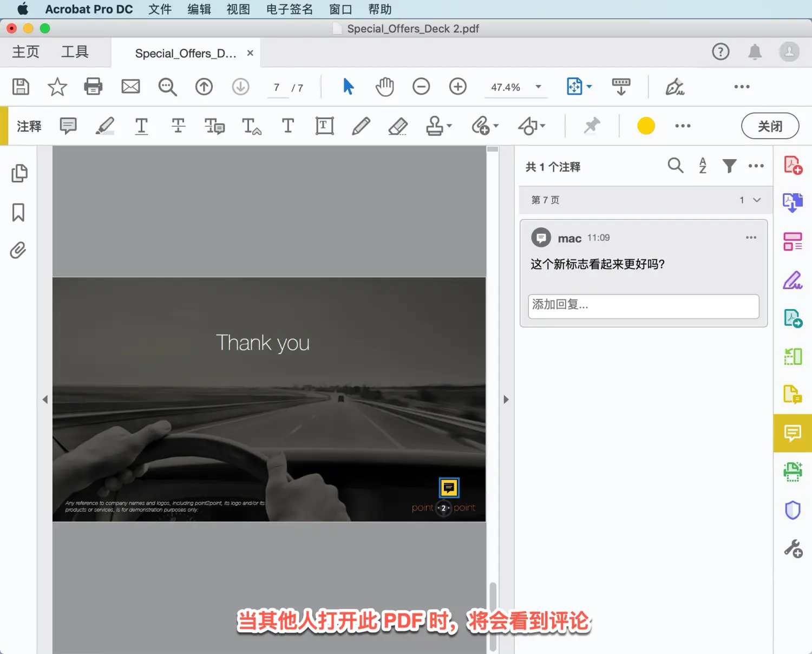Go to next page with down arrow
This screenshot has width=812, height=654.
pyautogui.click(x=241, y=87)
